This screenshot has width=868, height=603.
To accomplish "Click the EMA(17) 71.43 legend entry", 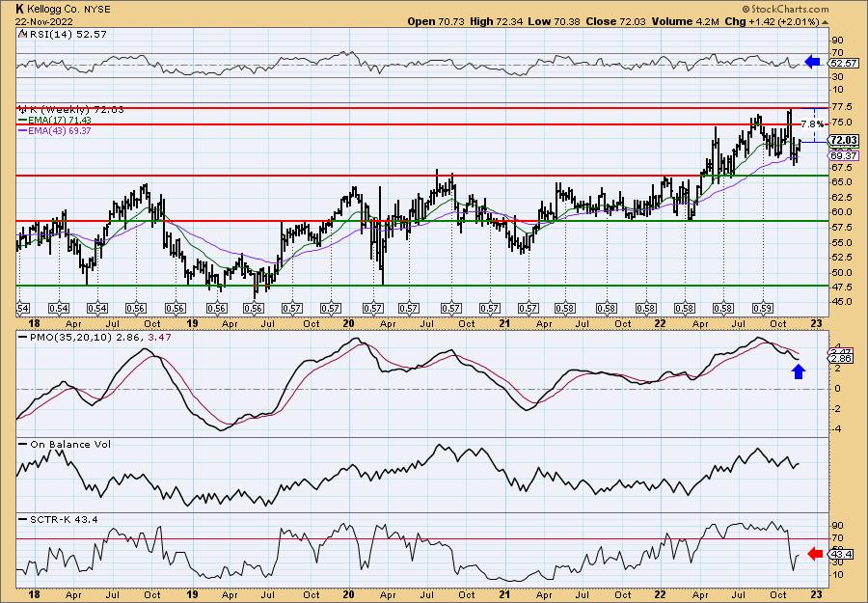I will 55,121.
